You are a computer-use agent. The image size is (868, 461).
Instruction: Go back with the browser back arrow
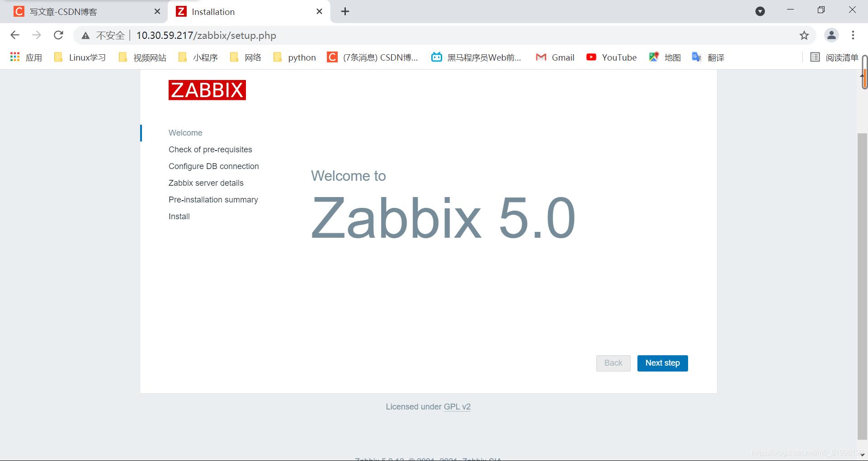pyautogui.click(x=15, y=35)
